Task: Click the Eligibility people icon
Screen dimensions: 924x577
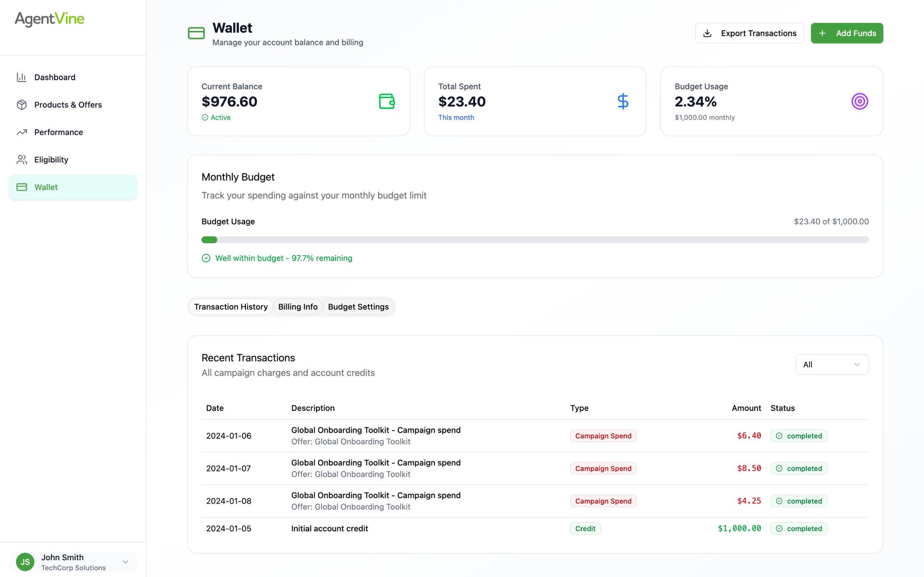Action: coord(22,160)
